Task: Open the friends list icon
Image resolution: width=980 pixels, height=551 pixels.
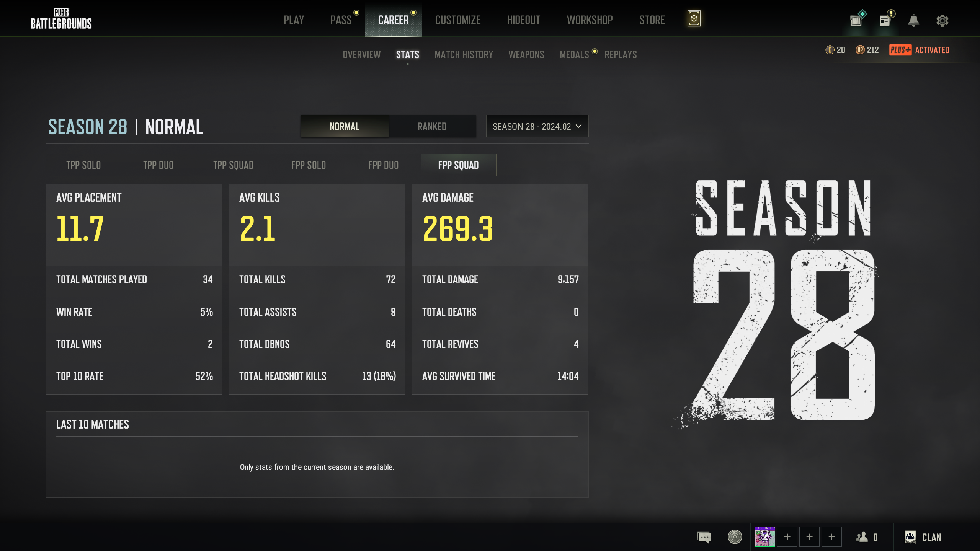Action: tap(862, 537)
